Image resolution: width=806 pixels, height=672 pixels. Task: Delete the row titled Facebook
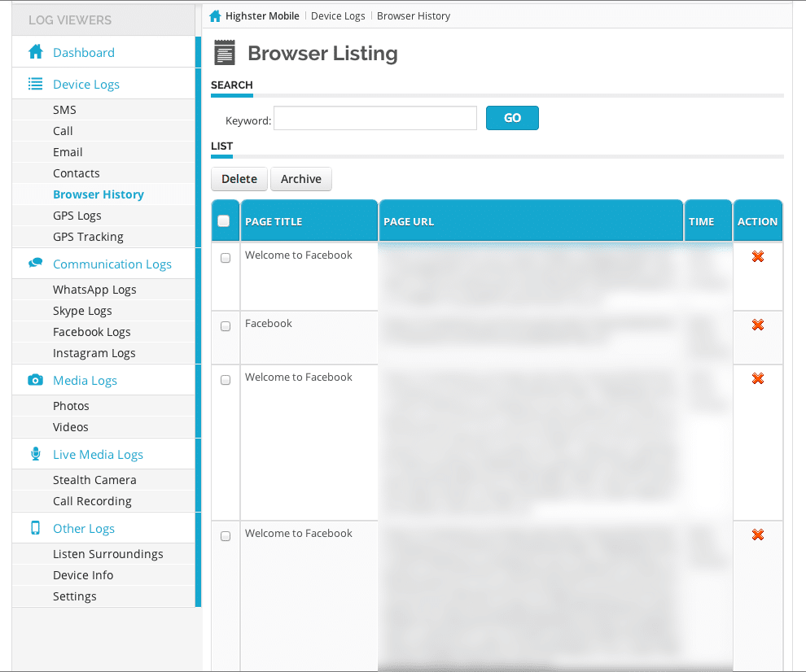758,324
